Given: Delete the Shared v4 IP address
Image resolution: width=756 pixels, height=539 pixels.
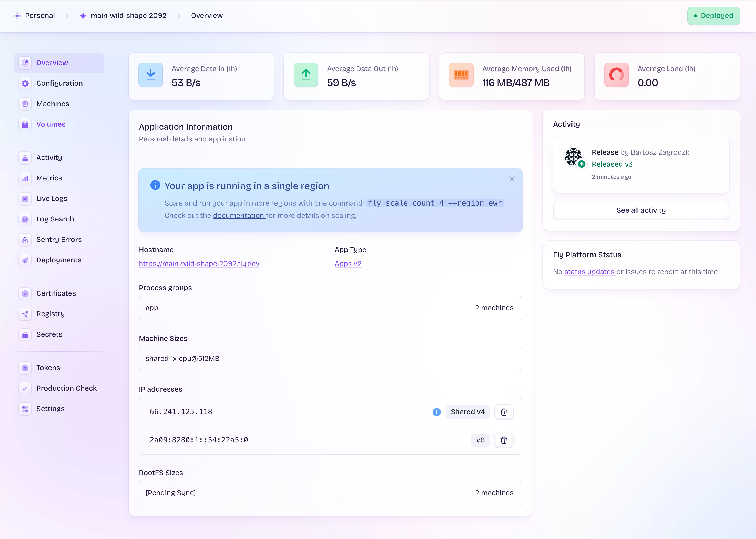Looking at the screenshot, I should [504, 412].
